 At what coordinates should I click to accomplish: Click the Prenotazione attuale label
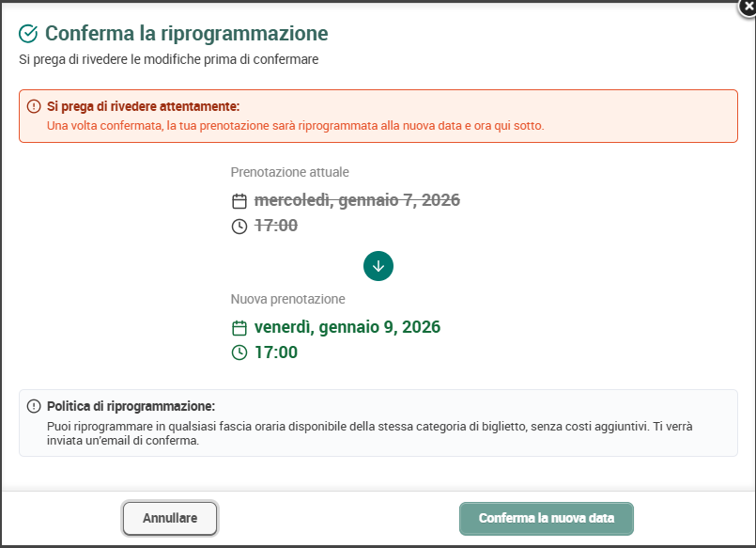290,172
